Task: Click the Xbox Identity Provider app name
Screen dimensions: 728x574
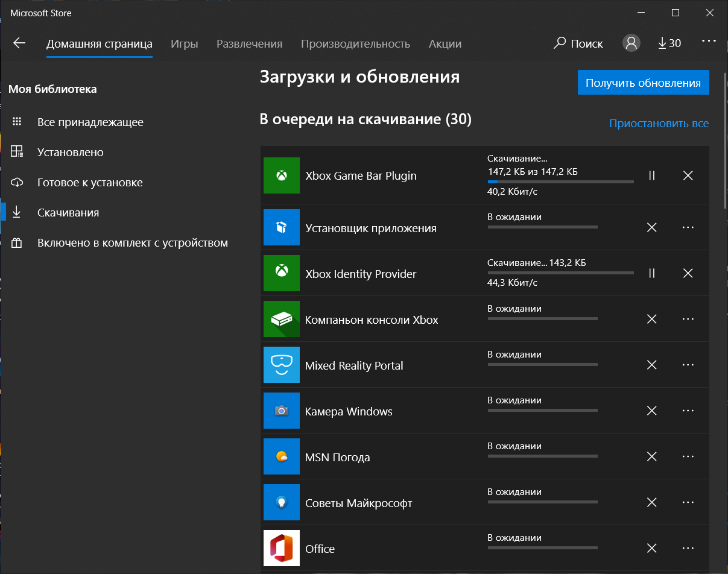Action: (361, 274)
